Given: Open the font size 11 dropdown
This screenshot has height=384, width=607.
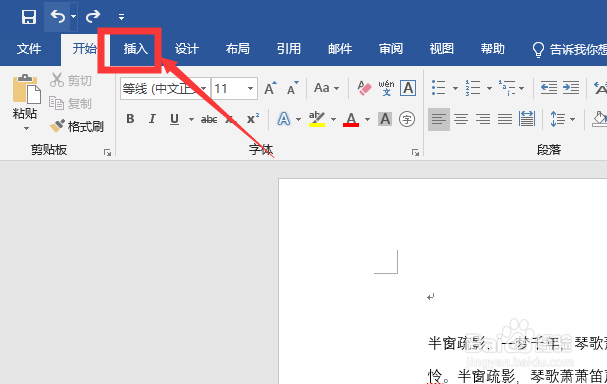Looking at the screenshot, I should 250,89.
